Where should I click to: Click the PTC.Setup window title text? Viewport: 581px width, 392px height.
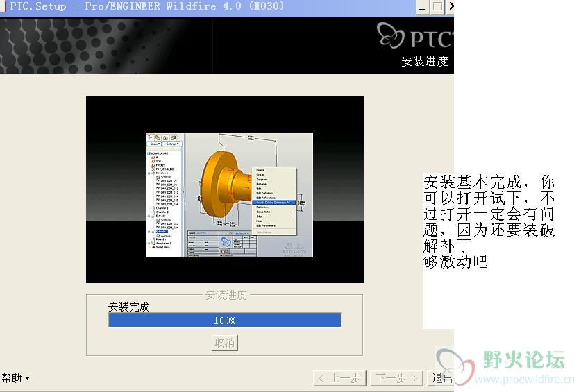tap(147, 6)
